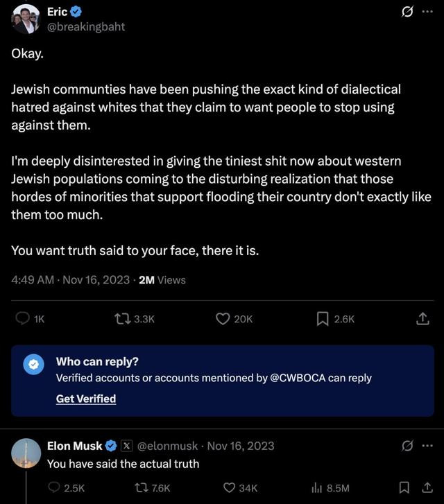This screenshot has width=444, height=504.
Task: Click the reply icon on Eric's post
Action: pyautogui.click(x=23, y=318)
